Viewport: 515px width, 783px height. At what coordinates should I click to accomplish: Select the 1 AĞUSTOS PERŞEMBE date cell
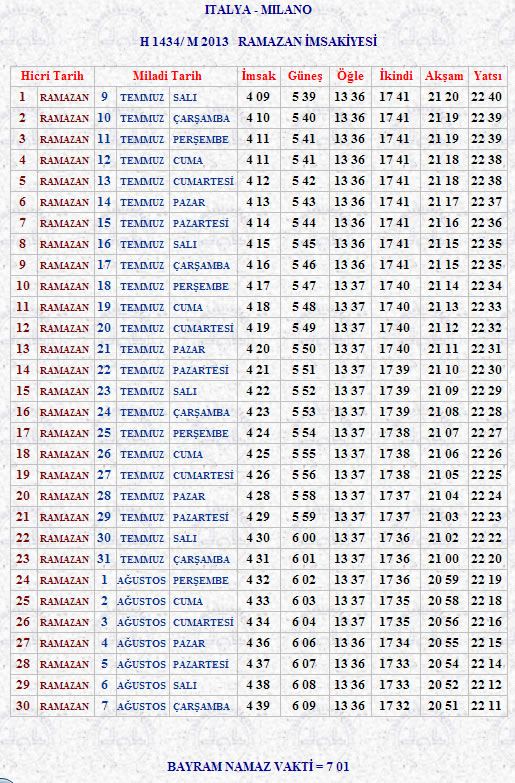pos(166,580)
